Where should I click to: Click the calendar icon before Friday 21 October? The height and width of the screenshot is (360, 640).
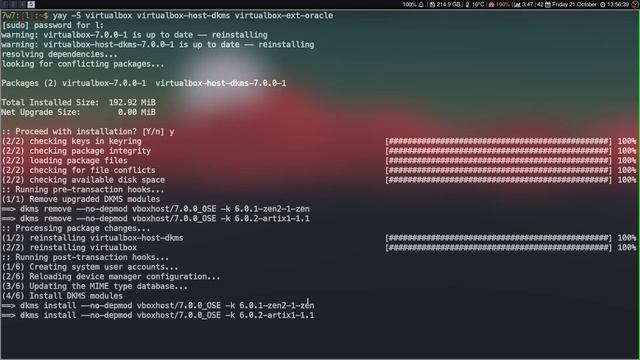pyautogui.click(x=548, y=4)
